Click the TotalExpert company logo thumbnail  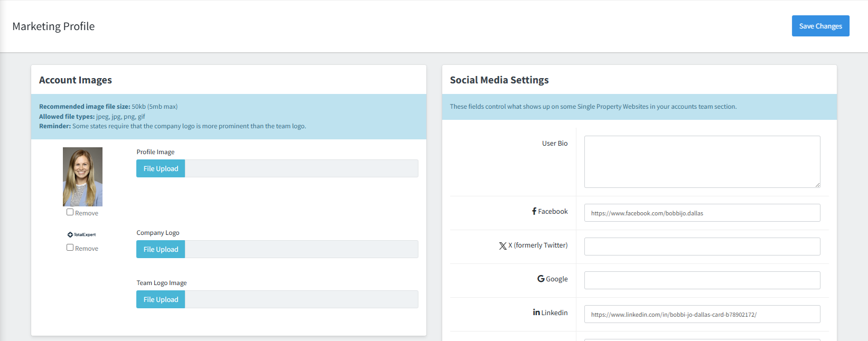82,234
